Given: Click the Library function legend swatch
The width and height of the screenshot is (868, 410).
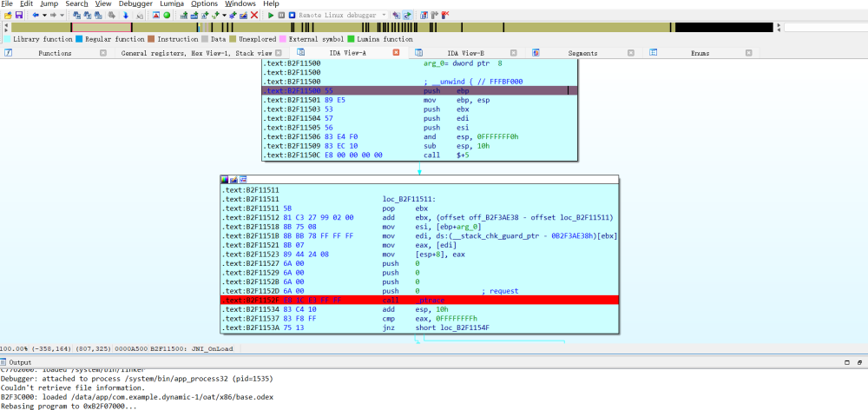Looking at the screenshot, I should coord(7,39).
